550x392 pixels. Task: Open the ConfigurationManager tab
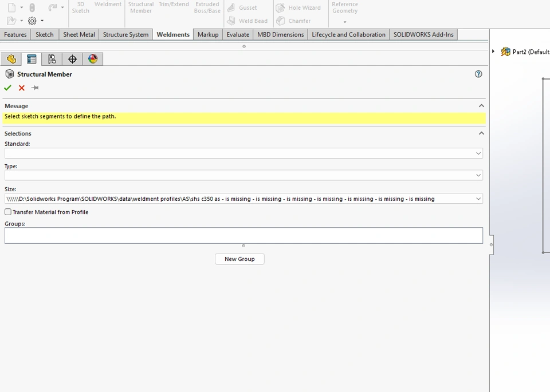point(52,59)
